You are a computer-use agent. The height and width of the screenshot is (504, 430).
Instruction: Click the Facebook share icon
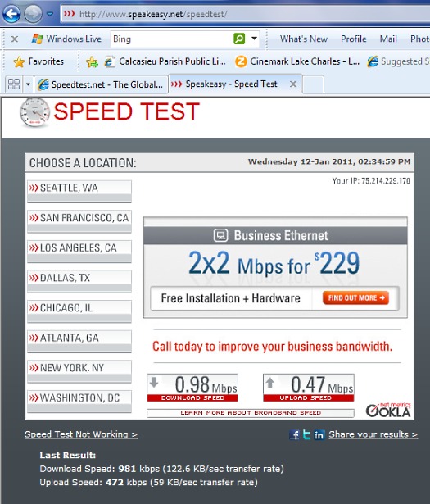[x=294, y=435]
